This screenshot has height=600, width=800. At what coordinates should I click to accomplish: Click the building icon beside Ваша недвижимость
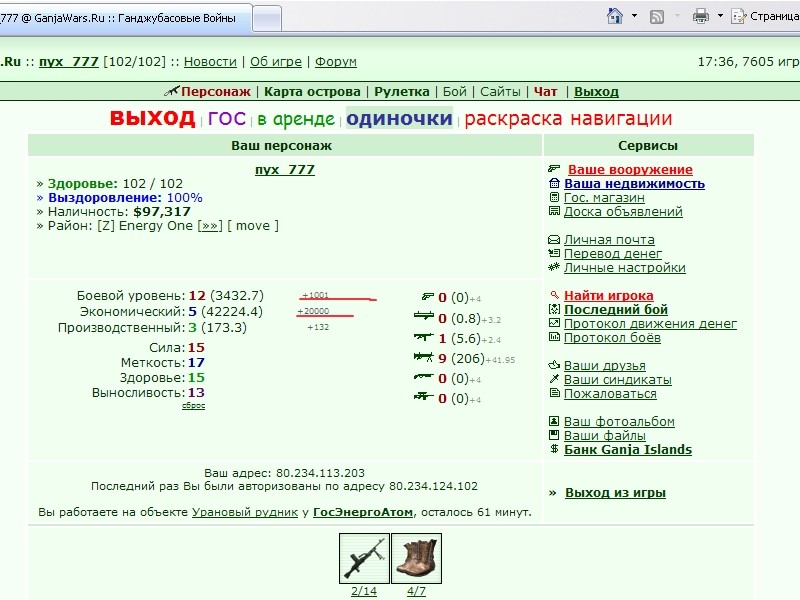tap(554, 183)
